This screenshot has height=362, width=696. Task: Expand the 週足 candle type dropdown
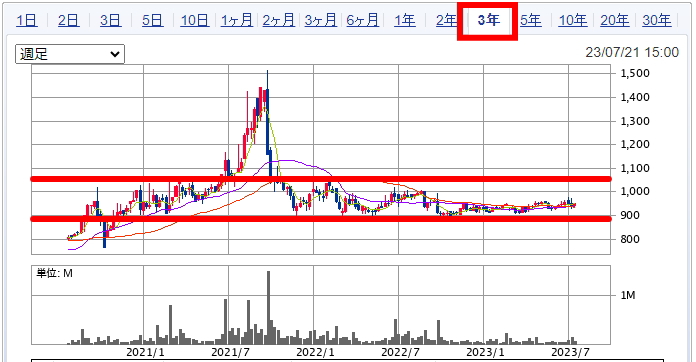70,54
